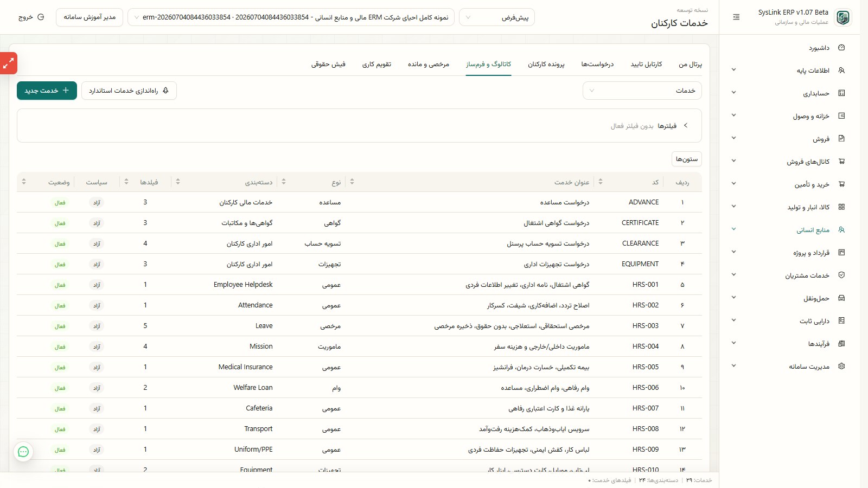868x488 pixels.
Task: Click the Medical Insurance category cell
Action: 246,367
